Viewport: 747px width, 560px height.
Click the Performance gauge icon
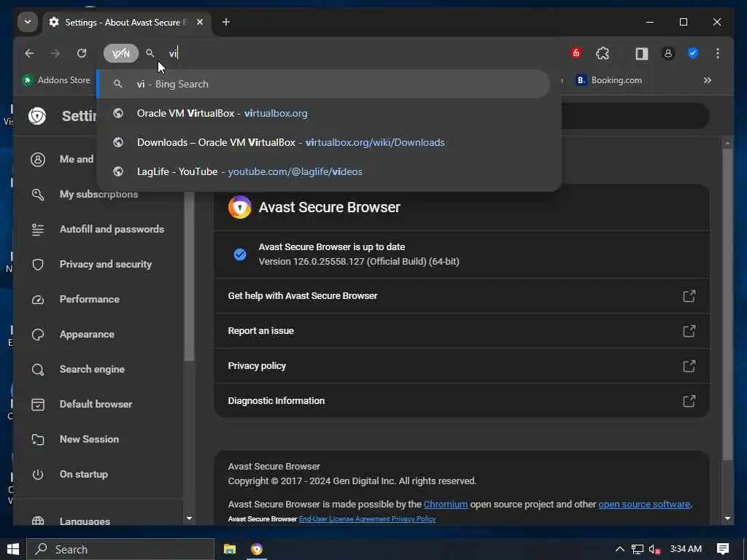(38, 300)
